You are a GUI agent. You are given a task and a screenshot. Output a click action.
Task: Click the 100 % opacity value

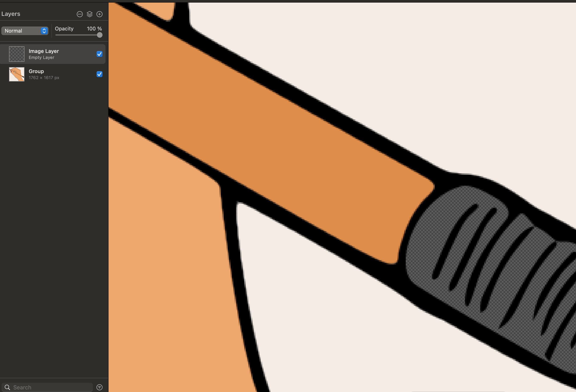[94, 29]
